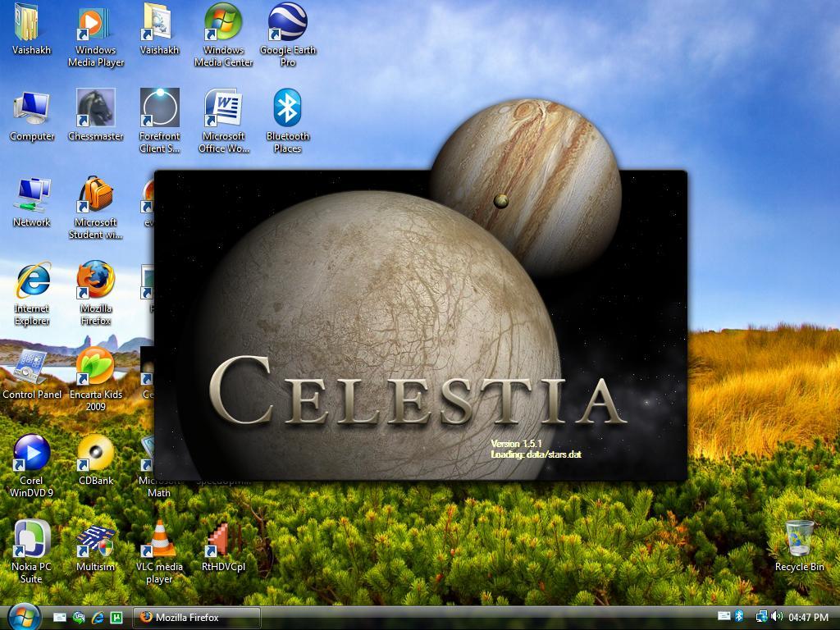
Task: Click the envelope-style icon in Quick Launch
Action: (60, 617)
